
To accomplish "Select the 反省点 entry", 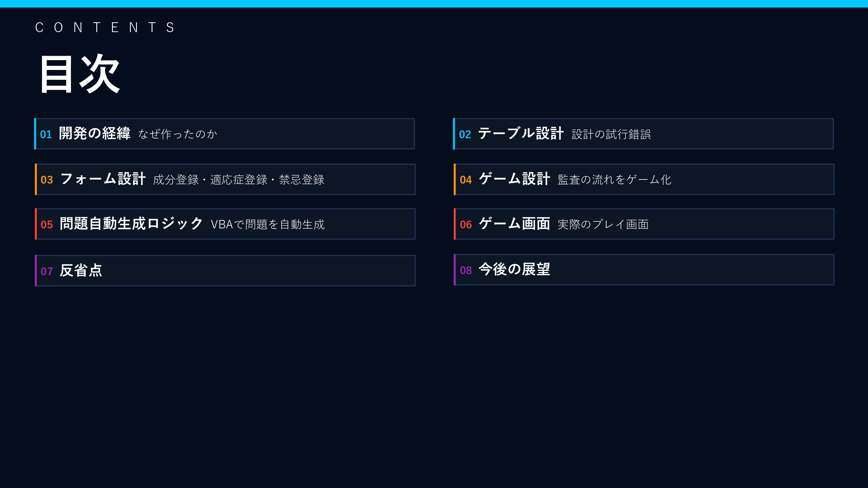I will pyautogui.click(x=81, y=270).
